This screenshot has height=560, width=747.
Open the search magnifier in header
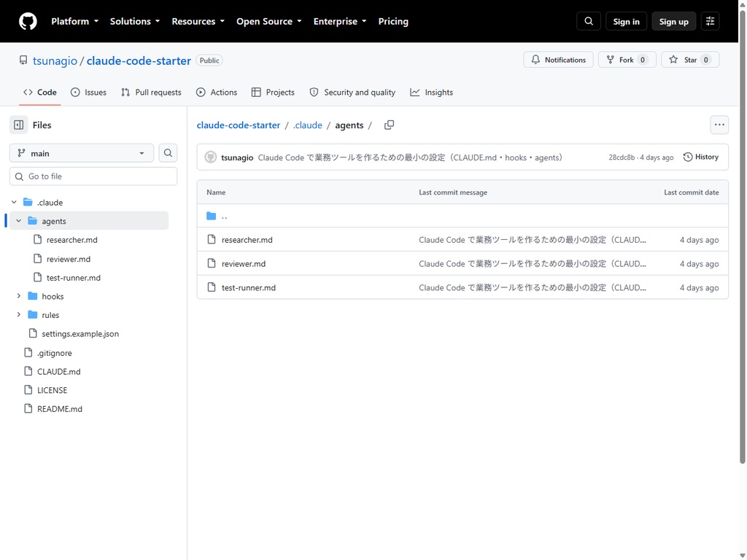(x=589, y=21)
